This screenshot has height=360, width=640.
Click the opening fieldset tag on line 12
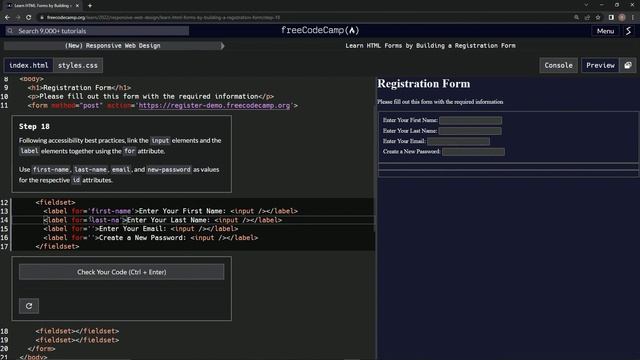click(55, 202)
